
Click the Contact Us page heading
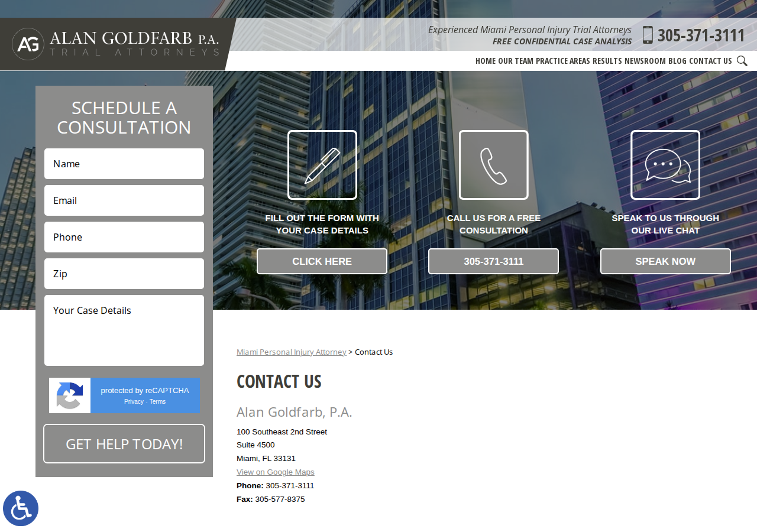pyautogui.click(x=279, y=381)
